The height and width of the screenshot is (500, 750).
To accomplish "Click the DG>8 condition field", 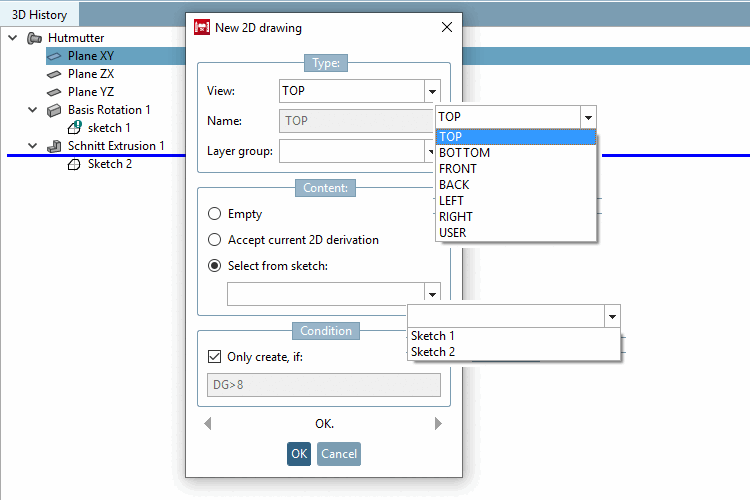I will click(x=324, y=385).
